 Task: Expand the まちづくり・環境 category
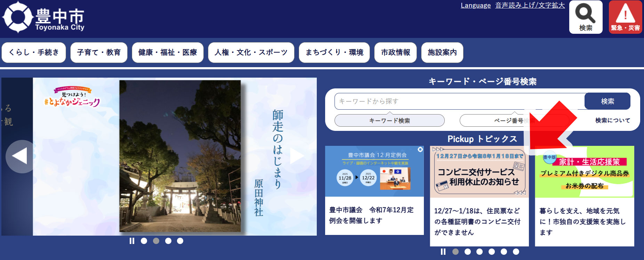tap(334, 53)
